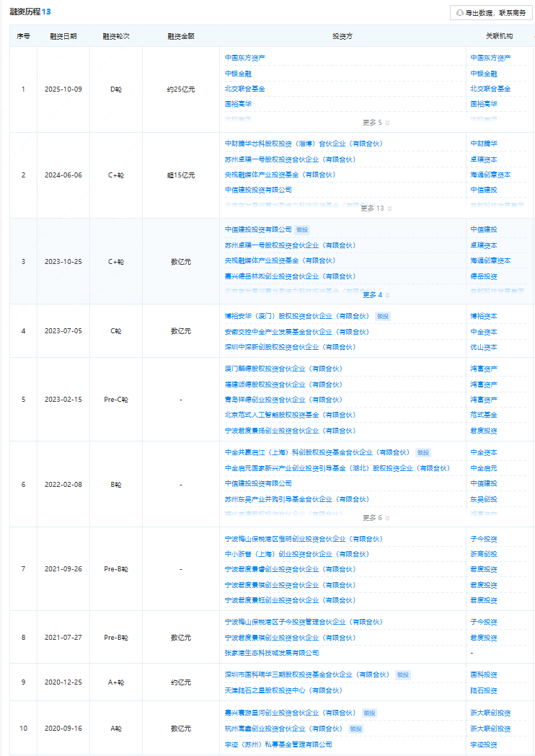535x756 pixels.
Task: Click the 融资日期 column header
Action: [63, 36]
